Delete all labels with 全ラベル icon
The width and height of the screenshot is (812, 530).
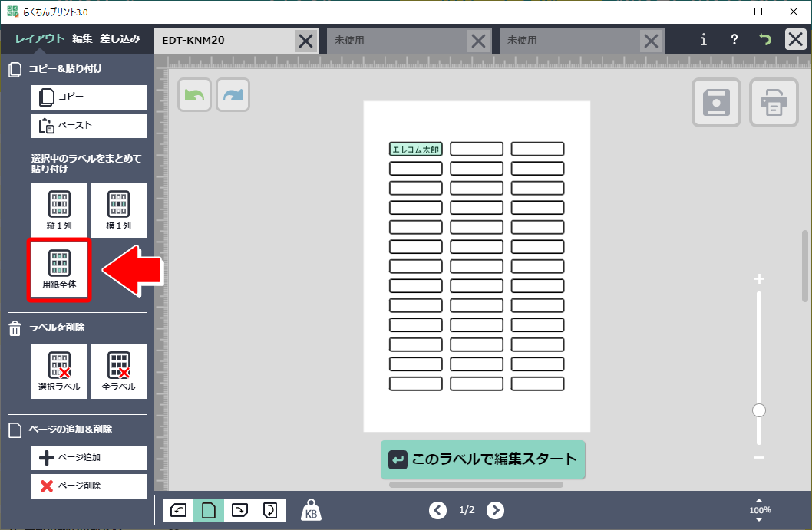coord(118,371)
